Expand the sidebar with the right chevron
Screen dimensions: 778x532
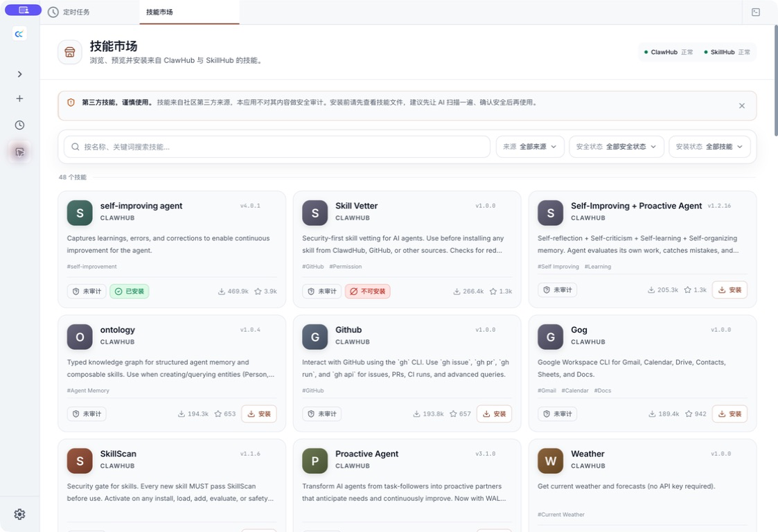19,74
